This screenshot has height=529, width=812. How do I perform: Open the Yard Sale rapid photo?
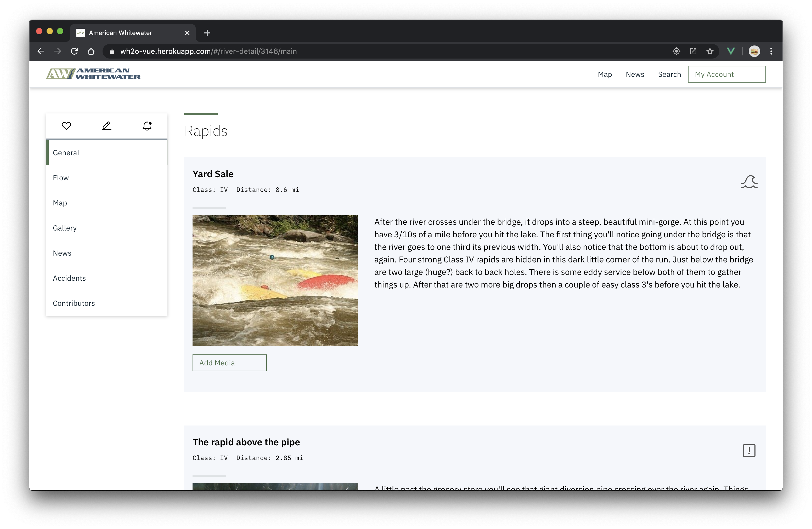pos(275,280)
